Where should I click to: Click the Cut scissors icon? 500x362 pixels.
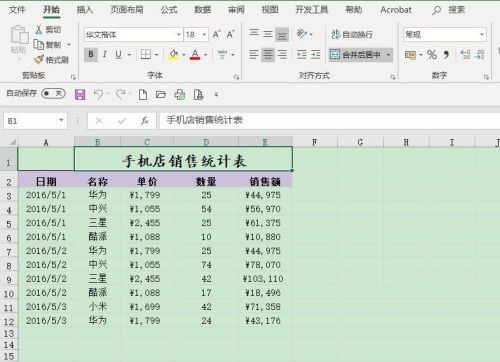click(39, 30)
